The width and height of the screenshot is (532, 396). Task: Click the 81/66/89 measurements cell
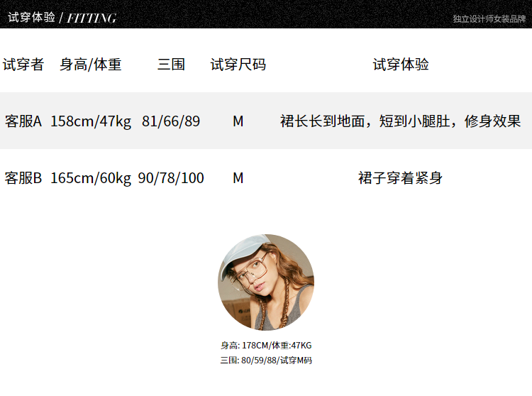coord(171,121)
